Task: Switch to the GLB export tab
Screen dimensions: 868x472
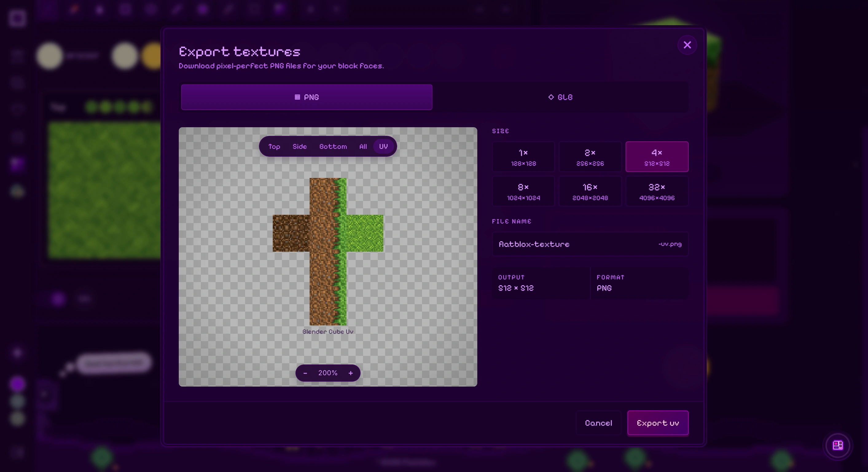Action: pos(560,97)
